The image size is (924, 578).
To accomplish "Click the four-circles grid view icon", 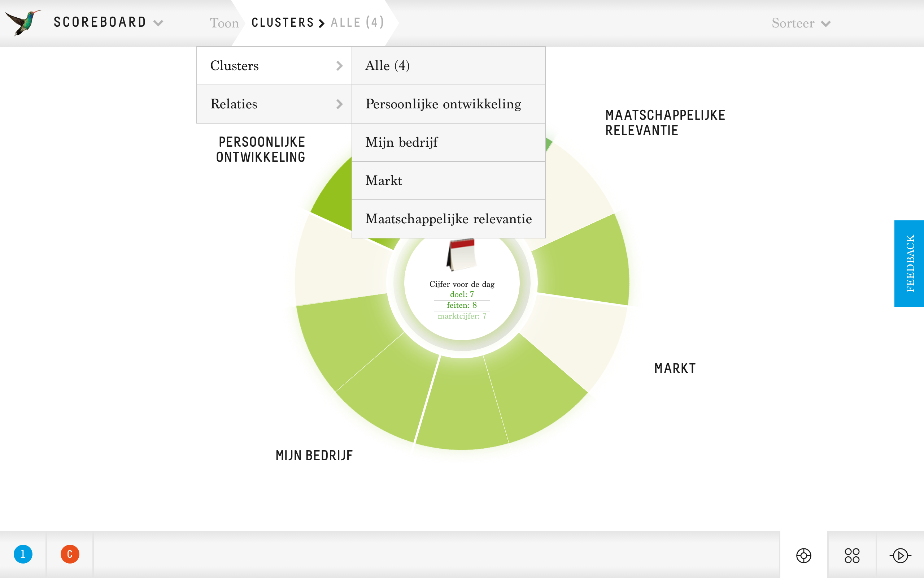I will point(852,556).
